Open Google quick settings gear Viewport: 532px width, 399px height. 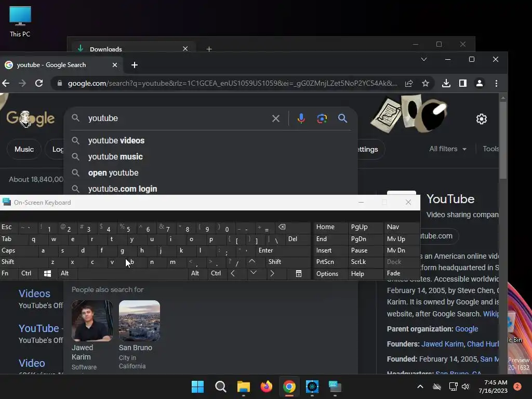tap(482, 119)
